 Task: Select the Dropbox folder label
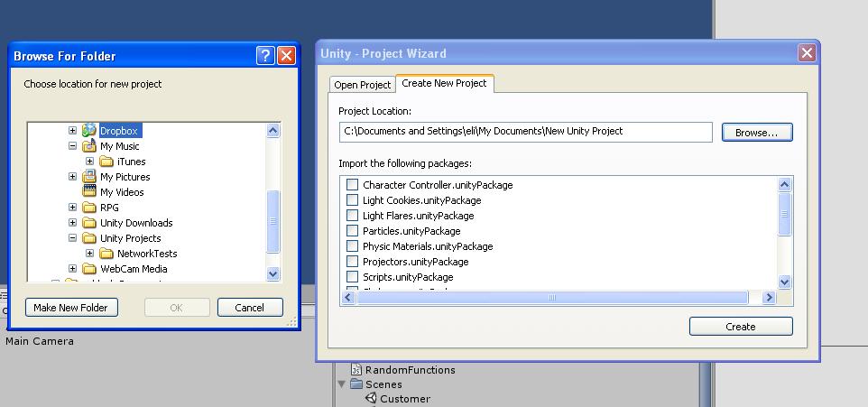[x=119, y=131]
